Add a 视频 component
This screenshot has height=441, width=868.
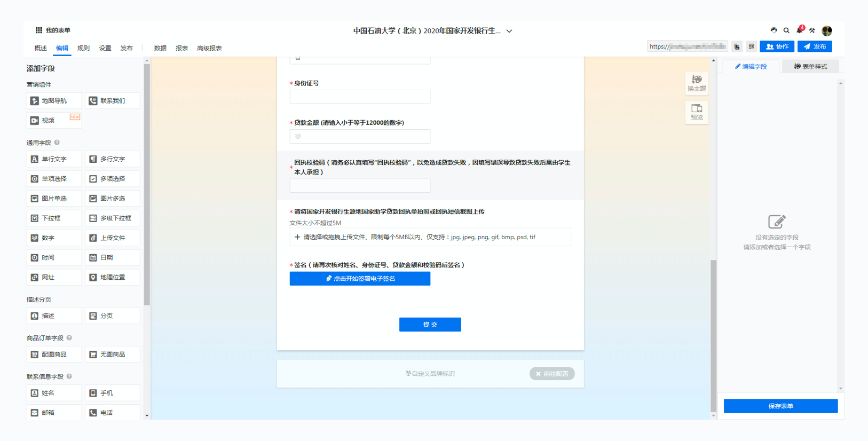point(54,121)
